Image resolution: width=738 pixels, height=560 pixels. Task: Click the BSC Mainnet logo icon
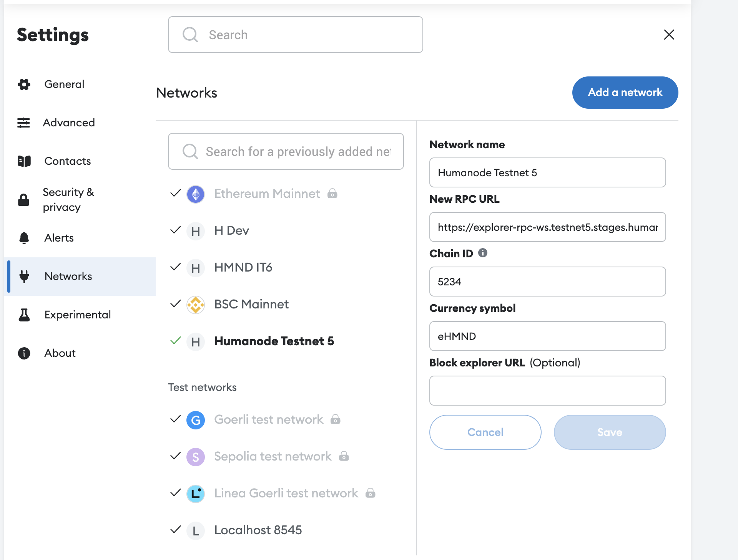click(x=196, y=305)
